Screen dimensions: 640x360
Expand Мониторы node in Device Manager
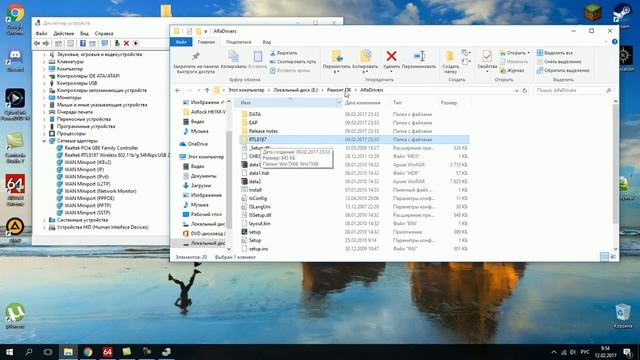click(44, 98)
